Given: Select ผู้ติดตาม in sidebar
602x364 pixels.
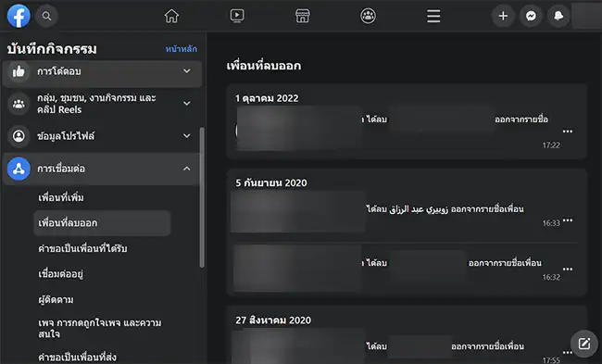Looking at the screenshot, I should click(x=56, y=299).
